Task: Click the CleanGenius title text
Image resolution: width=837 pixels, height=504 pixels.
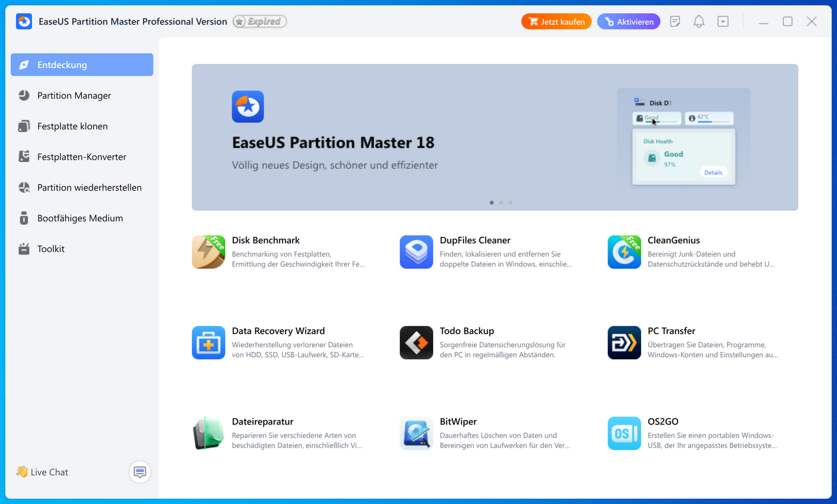Action: pos(674,240)
